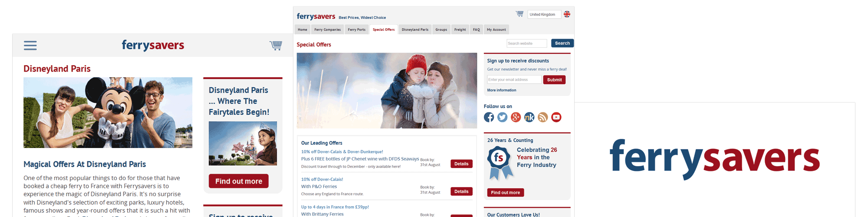This screenshot has height=217, width=868.
Task: Open the 10% off Dover-Calais! link
Action: tap(322, 179)
